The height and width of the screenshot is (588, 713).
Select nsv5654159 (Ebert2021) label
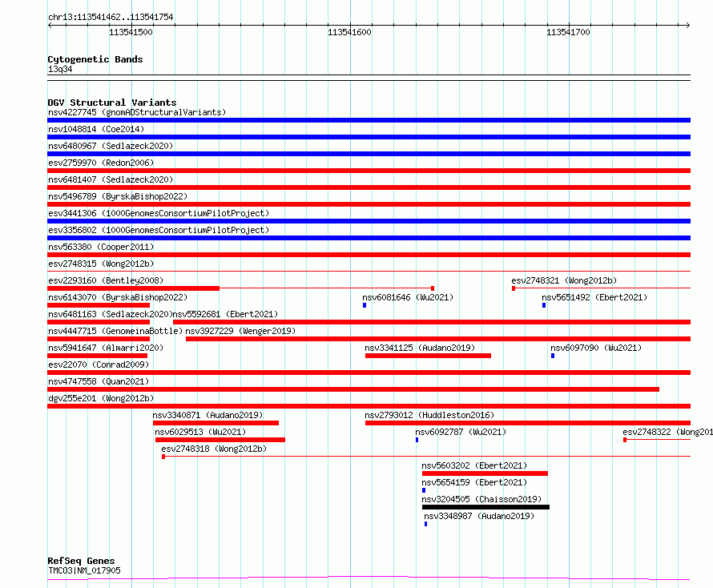click(x=474, y=482)
